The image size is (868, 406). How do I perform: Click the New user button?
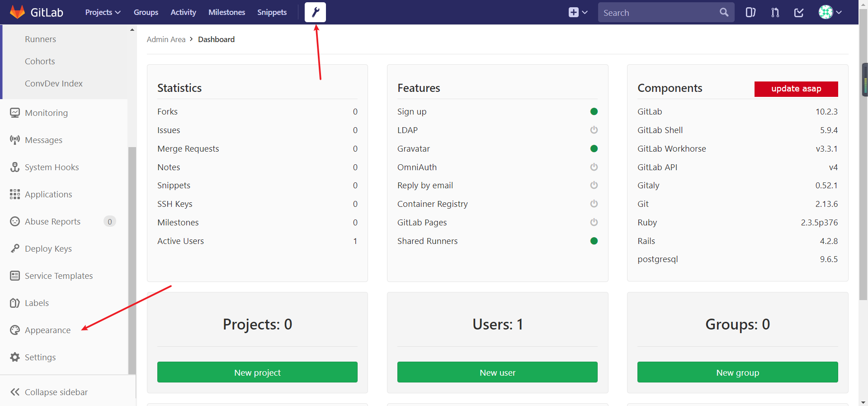point(497,372)
